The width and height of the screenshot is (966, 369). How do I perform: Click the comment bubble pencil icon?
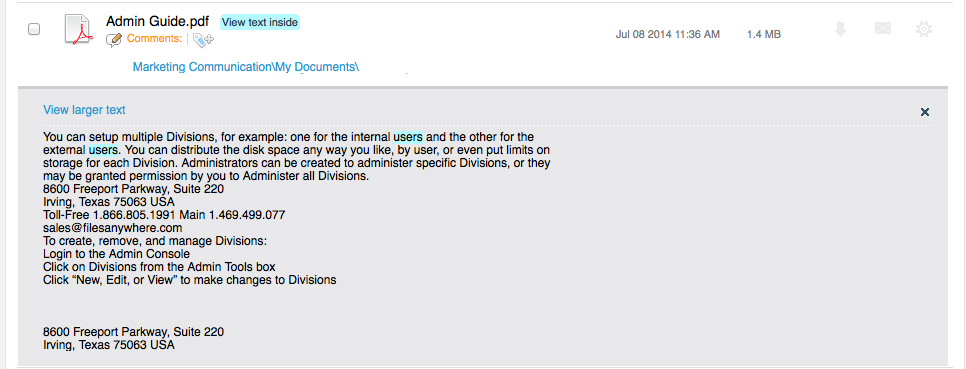point(114,40)
